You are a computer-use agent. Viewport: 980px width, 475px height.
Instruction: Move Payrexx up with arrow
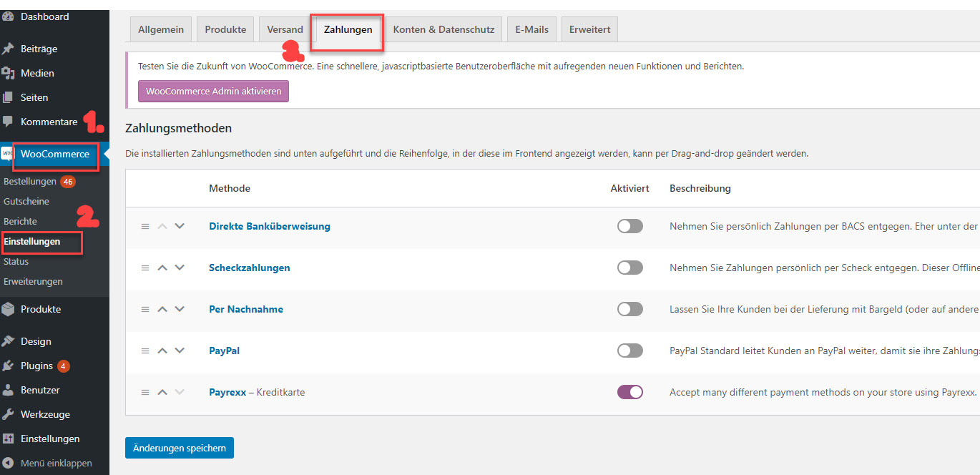pos(162,392)
